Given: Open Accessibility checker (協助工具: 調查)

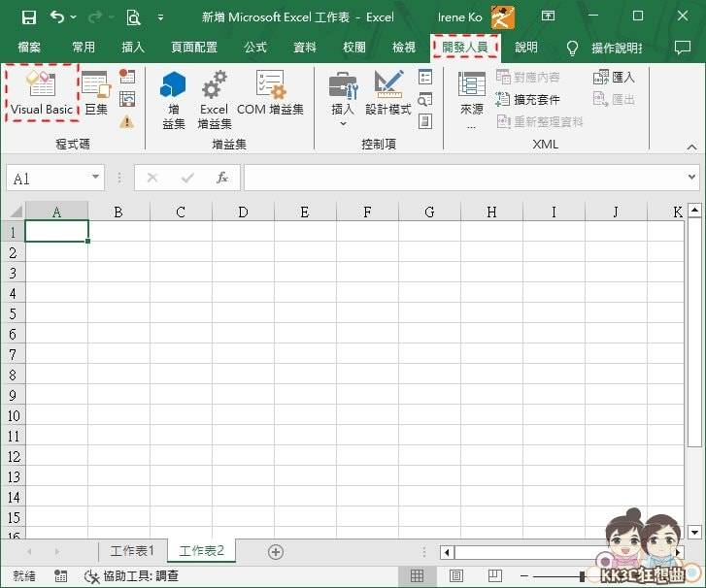Looking at the screenshot, I should coord(131,575).
